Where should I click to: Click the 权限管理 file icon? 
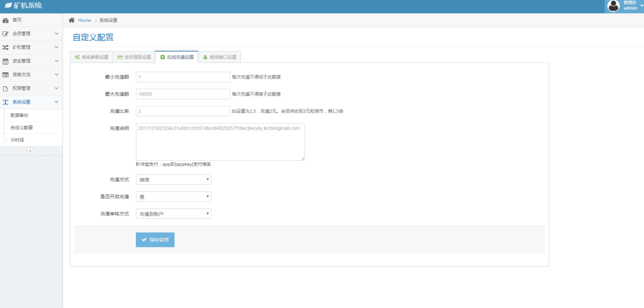[6, 89]
